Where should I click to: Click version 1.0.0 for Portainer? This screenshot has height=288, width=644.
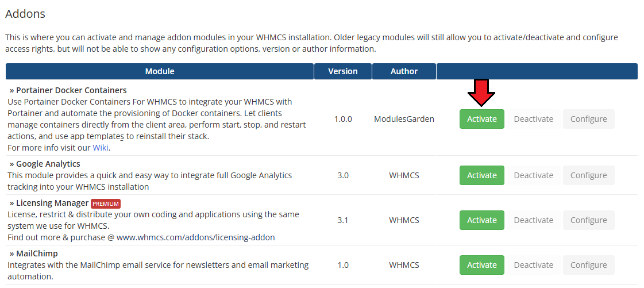point(343,119)
